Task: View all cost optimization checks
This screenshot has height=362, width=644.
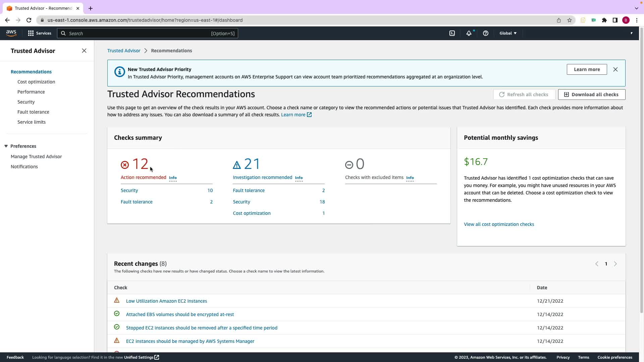Action: click(499, 224)
